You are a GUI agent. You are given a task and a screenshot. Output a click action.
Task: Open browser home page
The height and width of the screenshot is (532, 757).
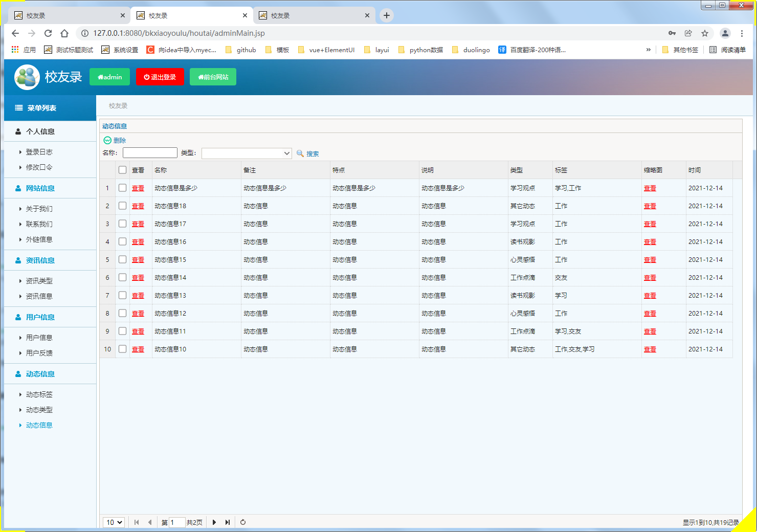(64, 33)
